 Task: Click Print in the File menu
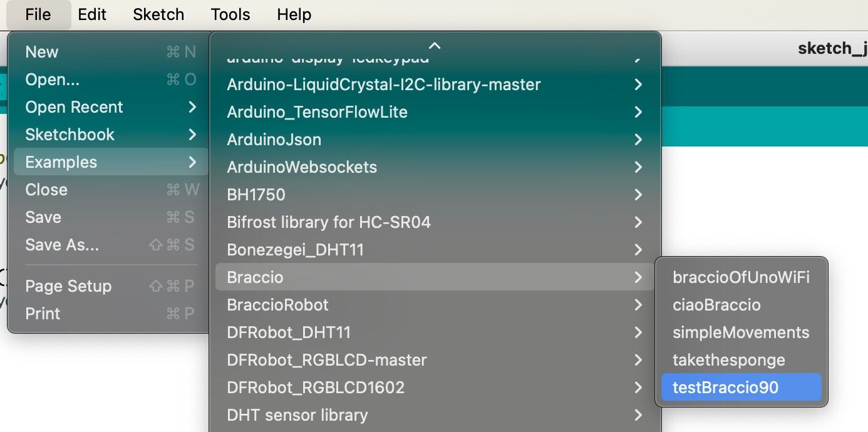click(x=42, y=313)
